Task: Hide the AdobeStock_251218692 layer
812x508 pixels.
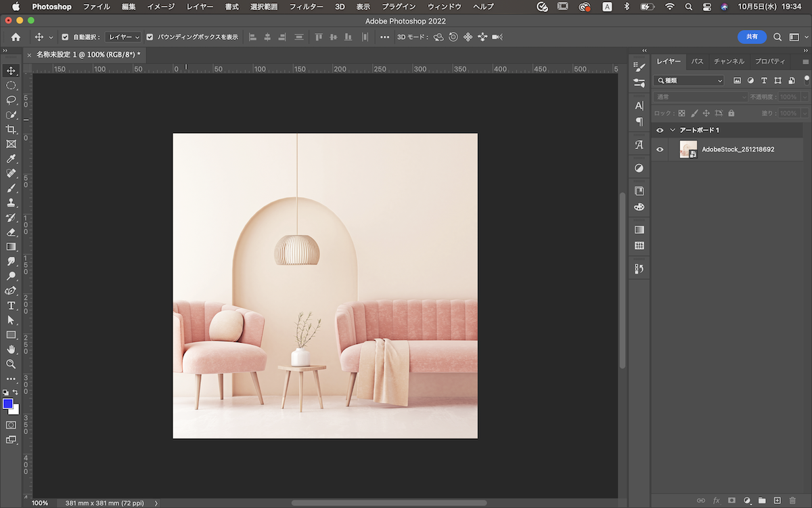Action: [x=660, y=150]
